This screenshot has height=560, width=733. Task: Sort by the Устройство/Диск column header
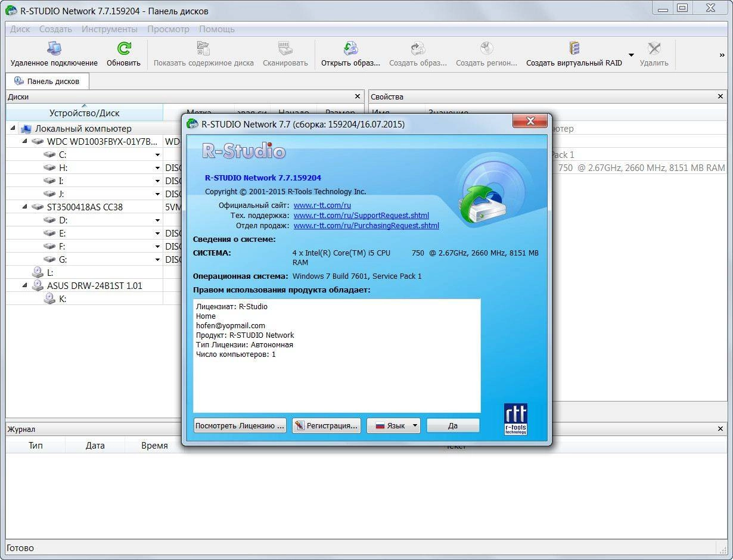tap(84, 113)
